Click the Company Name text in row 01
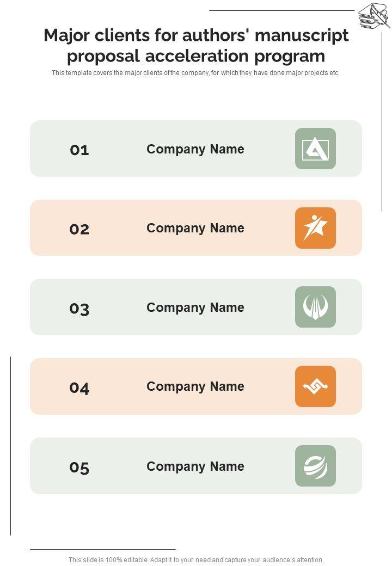 (x=195, y=149)
